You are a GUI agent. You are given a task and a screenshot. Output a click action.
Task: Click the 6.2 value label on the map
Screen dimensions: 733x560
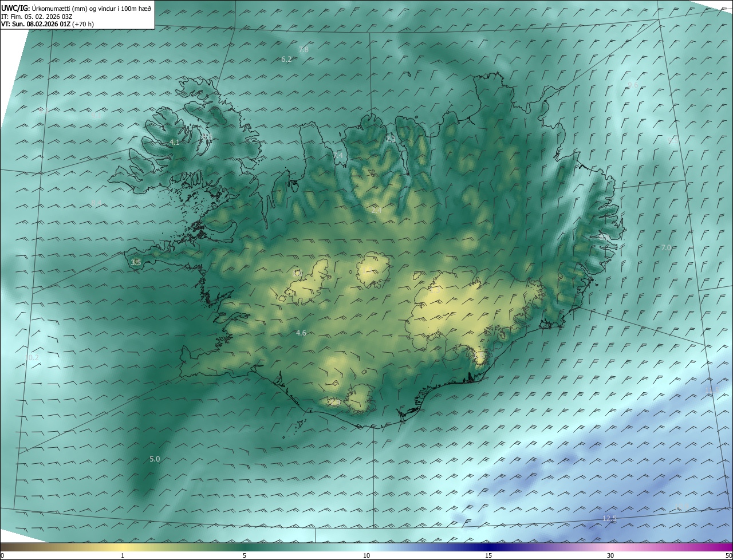pyautogui.click(x=286, y=59)
